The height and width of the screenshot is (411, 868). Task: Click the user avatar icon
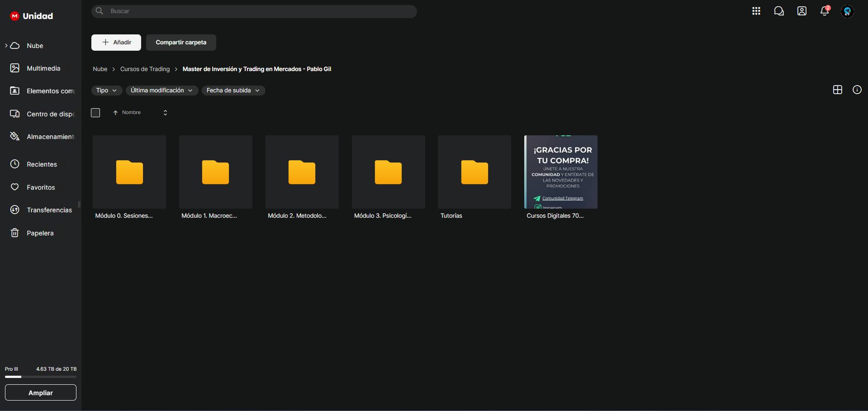click(x=847, y=11)
